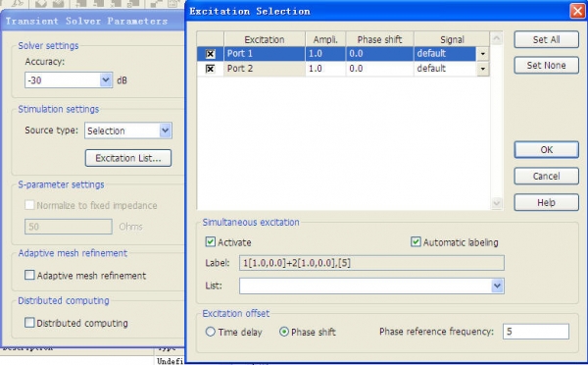The width and height of the screenshot is (588, 365).
Task: Click the Transient Solver Parameters title bar
Action: [93, 21]
